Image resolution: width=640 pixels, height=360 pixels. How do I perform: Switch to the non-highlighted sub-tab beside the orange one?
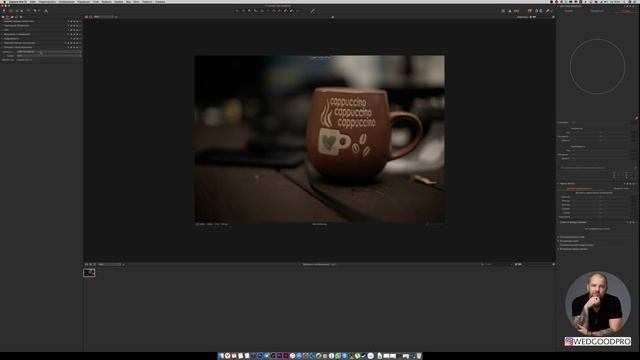tap(621, 189)
